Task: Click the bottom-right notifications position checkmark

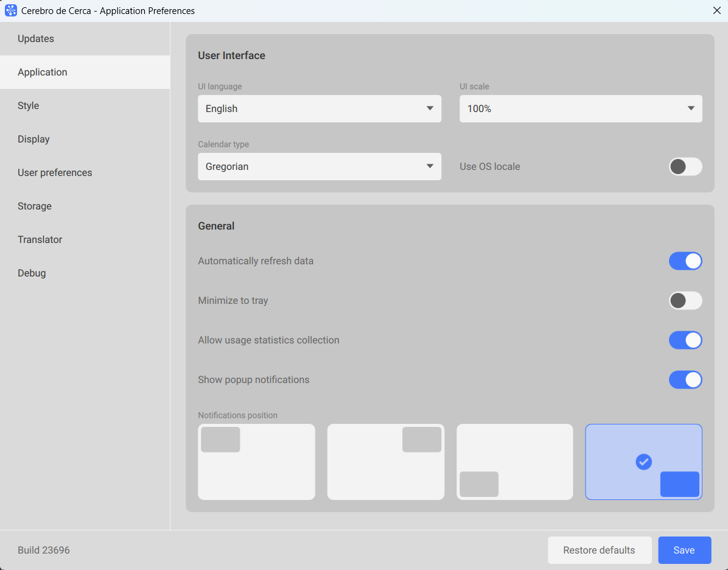Action: 643,462
